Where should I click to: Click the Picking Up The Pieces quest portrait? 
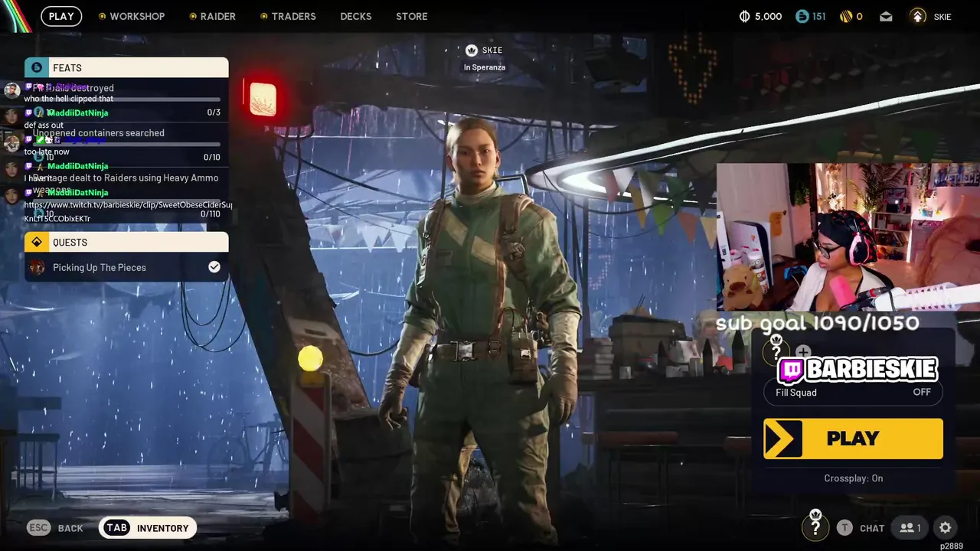(x=37, y=267)
